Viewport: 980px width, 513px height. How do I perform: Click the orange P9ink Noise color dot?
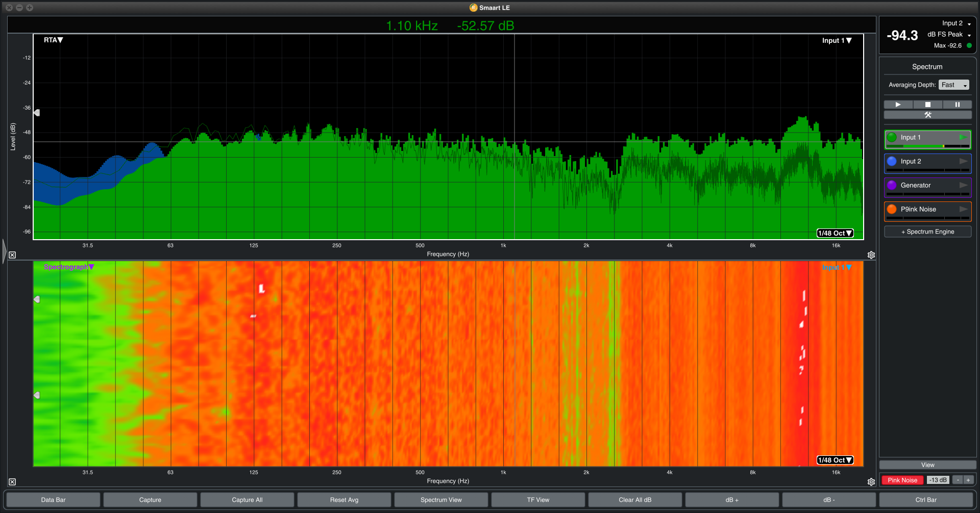click(892, 209)
